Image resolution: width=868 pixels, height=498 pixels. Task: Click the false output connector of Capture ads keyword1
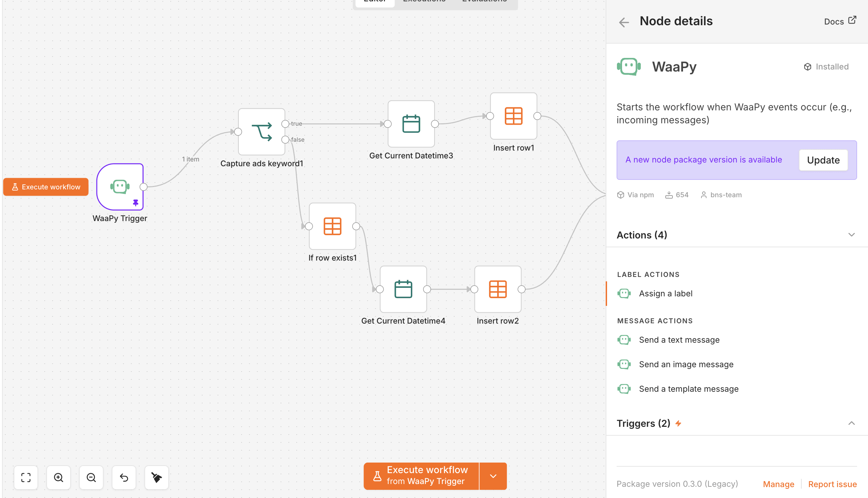285,140
